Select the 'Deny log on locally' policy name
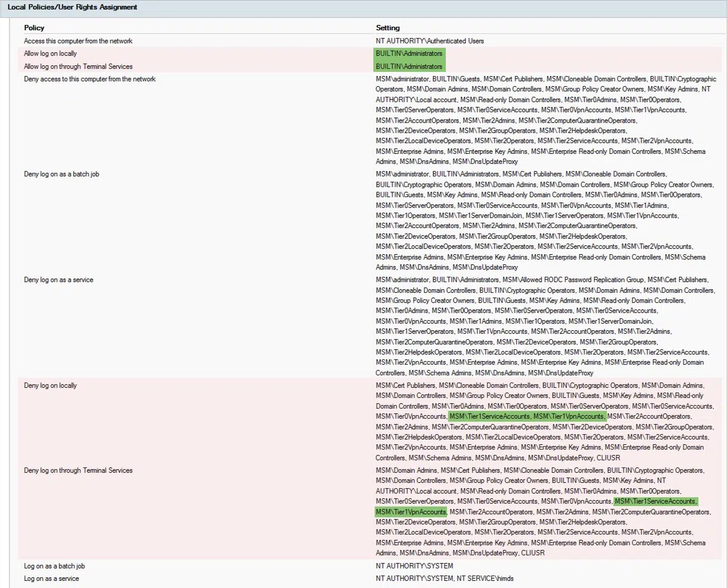This screenshot has height=588, width=727. (51, 385)
